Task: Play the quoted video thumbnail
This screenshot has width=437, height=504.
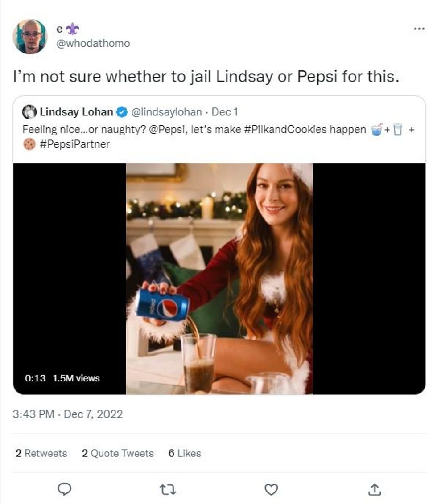Action: coord(219,279)
